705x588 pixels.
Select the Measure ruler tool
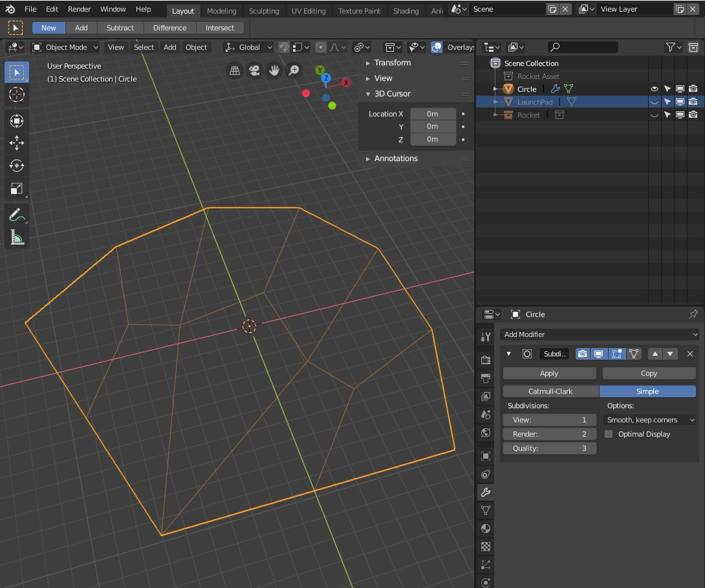(x=17, y=238)
